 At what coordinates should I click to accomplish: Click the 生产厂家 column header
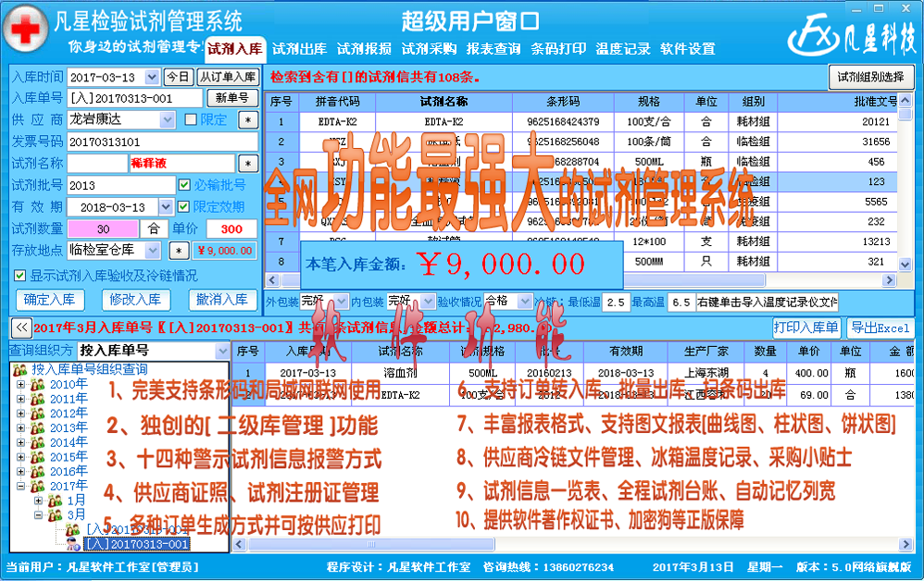coord(706,352)
